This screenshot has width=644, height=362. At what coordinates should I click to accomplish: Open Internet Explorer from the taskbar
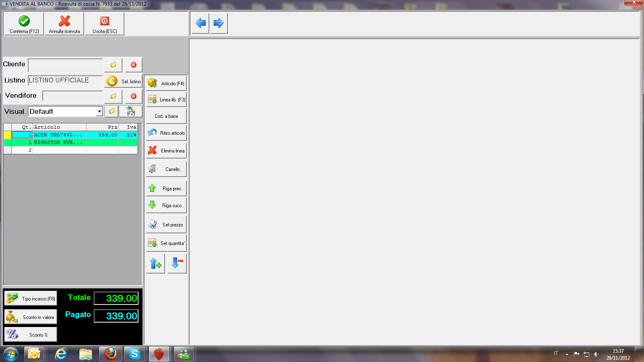coord(61,354)
